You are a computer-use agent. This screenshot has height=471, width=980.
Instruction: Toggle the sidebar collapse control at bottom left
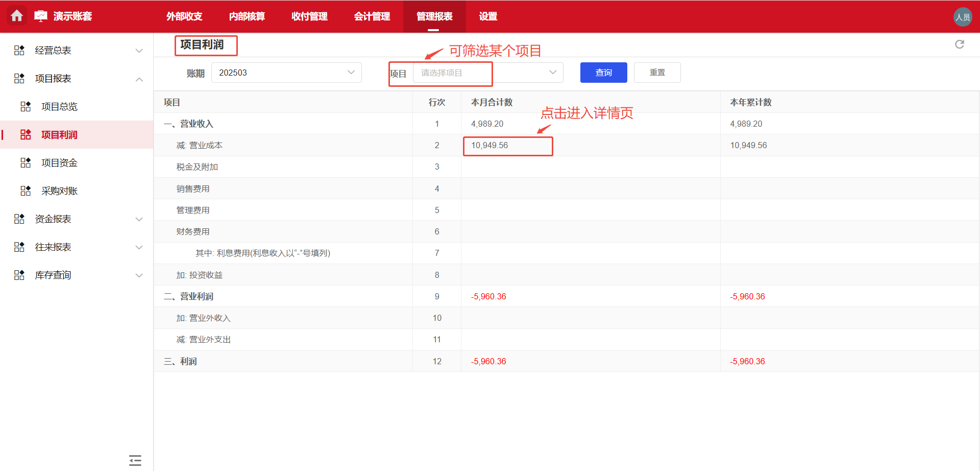135,460
